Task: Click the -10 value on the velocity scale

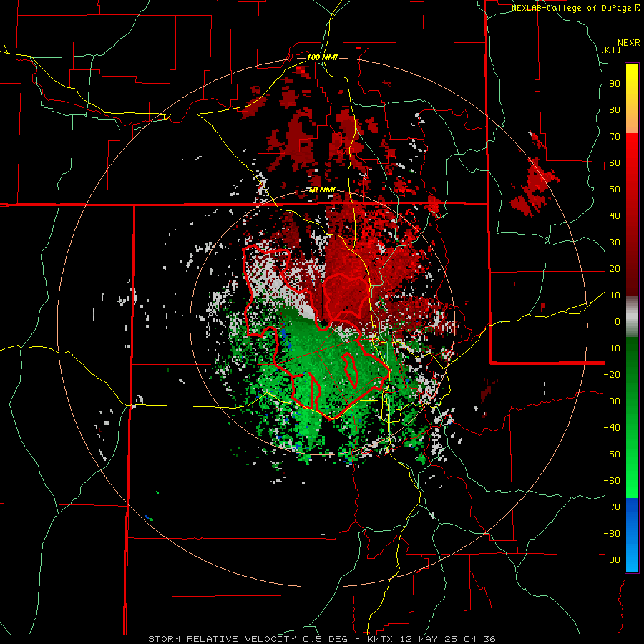Action: click(x=612, y=348)
